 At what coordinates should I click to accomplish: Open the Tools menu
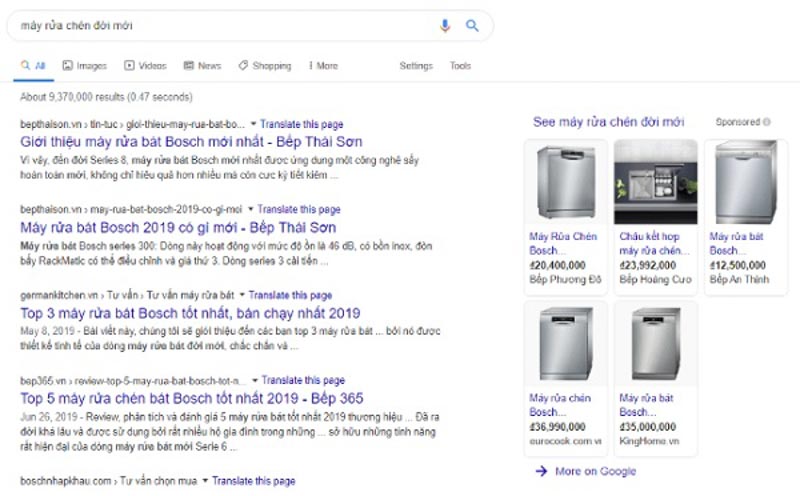tap(460, 66)
